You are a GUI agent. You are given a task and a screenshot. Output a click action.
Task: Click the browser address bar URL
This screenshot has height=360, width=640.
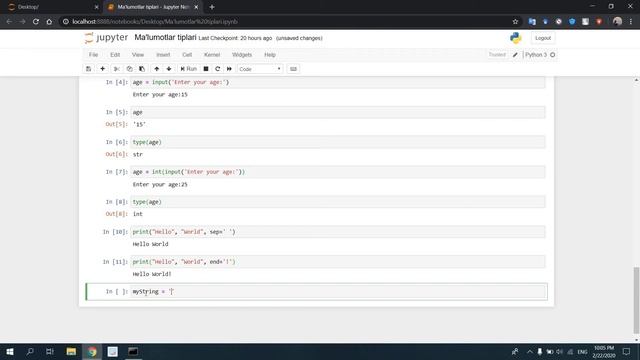(155, 22)
